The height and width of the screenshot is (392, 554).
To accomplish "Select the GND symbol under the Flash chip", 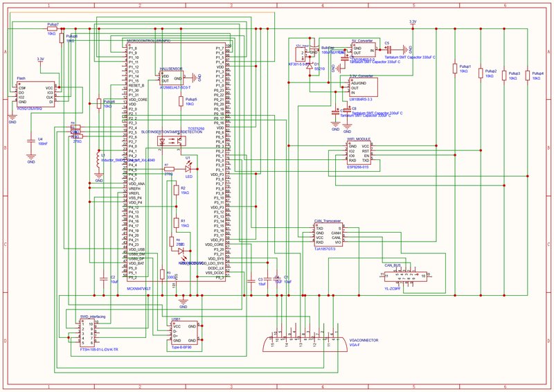I will (x=12, y=116).
